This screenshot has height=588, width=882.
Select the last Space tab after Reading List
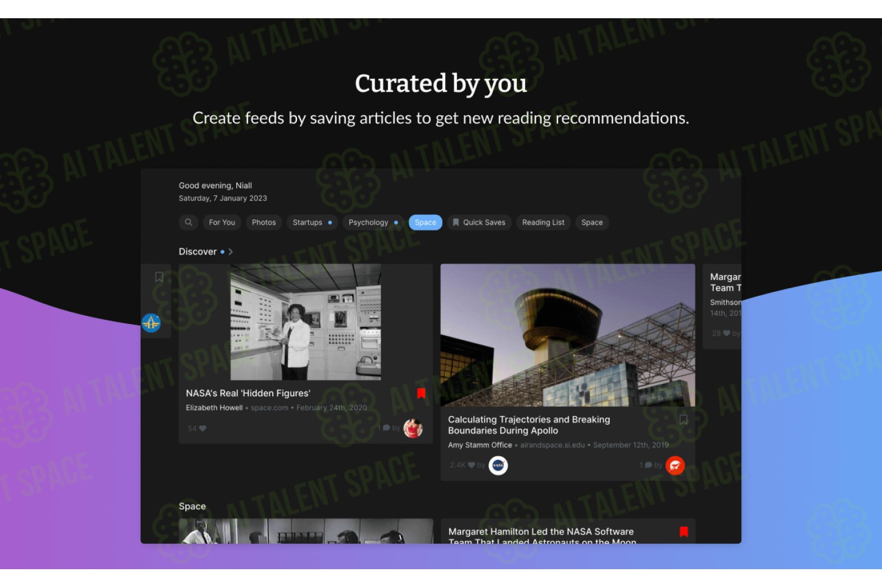pyautogui.click(x=592, y=222)
